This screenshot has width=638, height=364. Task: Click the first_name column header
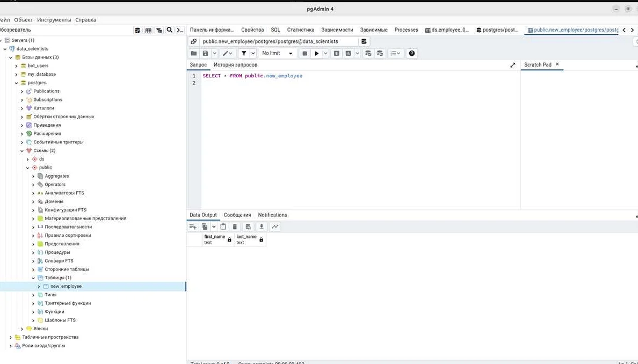click(x=218, y=239)
